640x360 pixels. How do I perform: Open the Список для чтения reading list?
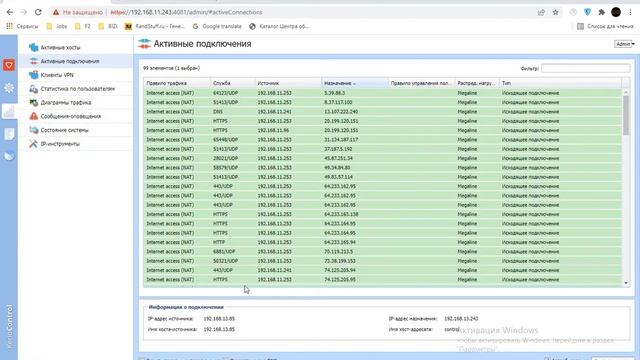coord(605,26)
